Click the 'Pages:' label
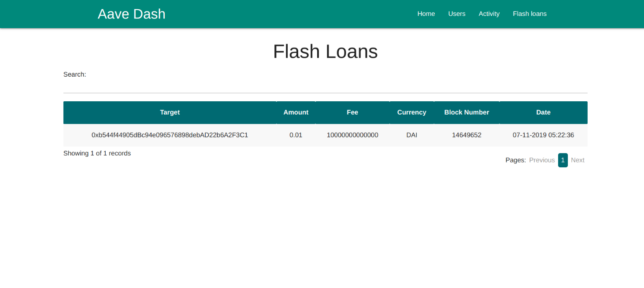The height and width of the screenshot is (288, 644). pos(516,160)
